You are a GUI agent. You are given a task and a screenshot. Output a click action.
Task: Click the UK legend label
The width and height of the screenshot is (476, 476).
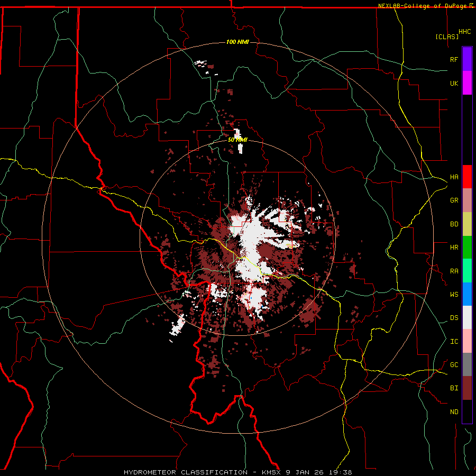tap(454, 83)
